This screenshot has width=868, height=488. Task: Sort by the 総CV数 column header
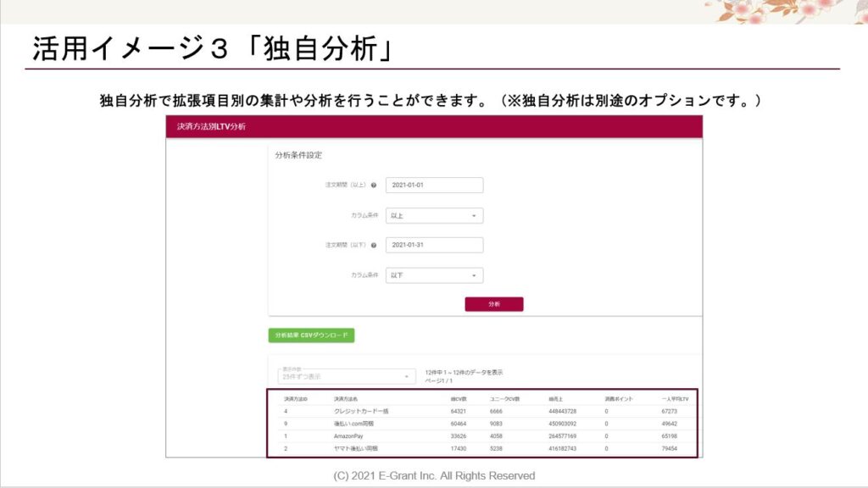[459, 398]
